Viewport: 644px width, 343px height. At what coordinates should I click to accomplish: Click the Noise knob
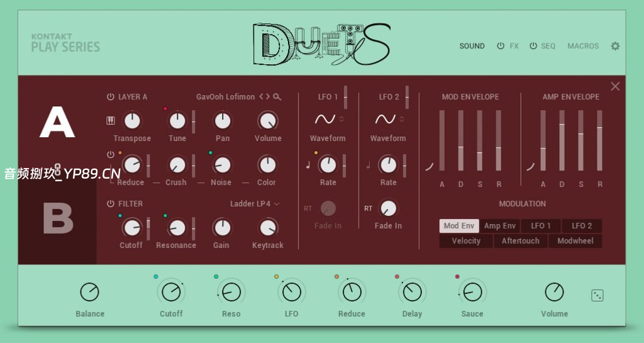point(223,165)
